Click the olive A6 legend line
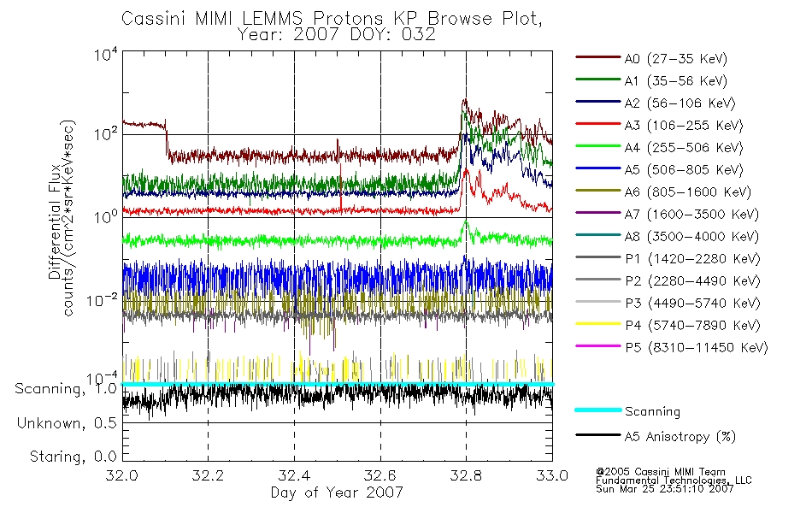Screen dimensions: 812x513 (597, 190)
